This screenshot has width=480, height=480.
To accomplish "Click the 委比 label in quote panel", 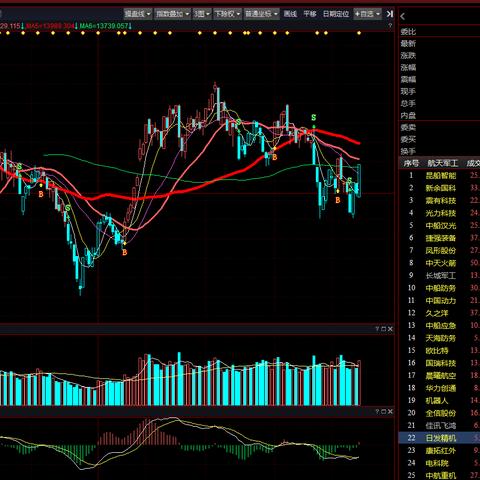I will coord(408,32).
